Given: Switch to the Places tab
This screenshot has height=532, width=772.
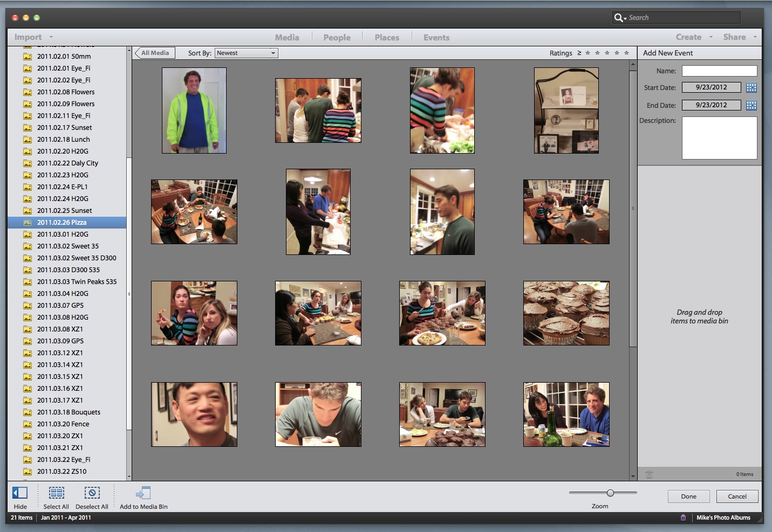Looking at the screenshot, I should click(387, 38).
